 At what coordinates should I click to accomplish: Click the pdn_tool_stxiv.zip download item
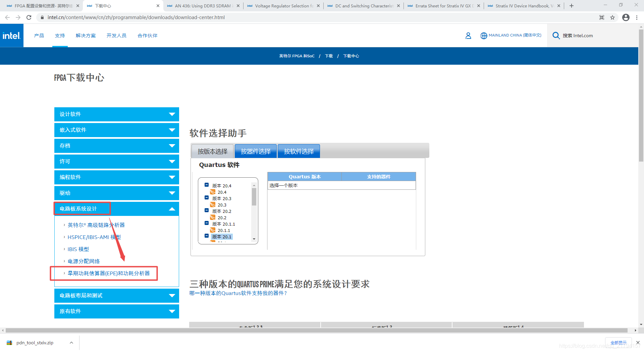tap(35, 343)
